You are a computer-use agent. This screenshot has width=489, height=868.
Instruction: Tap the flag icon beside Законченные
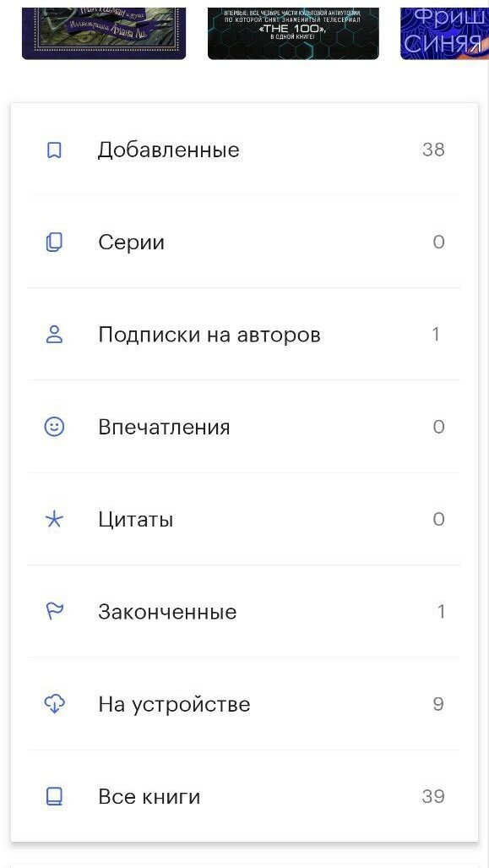point(54,612)
